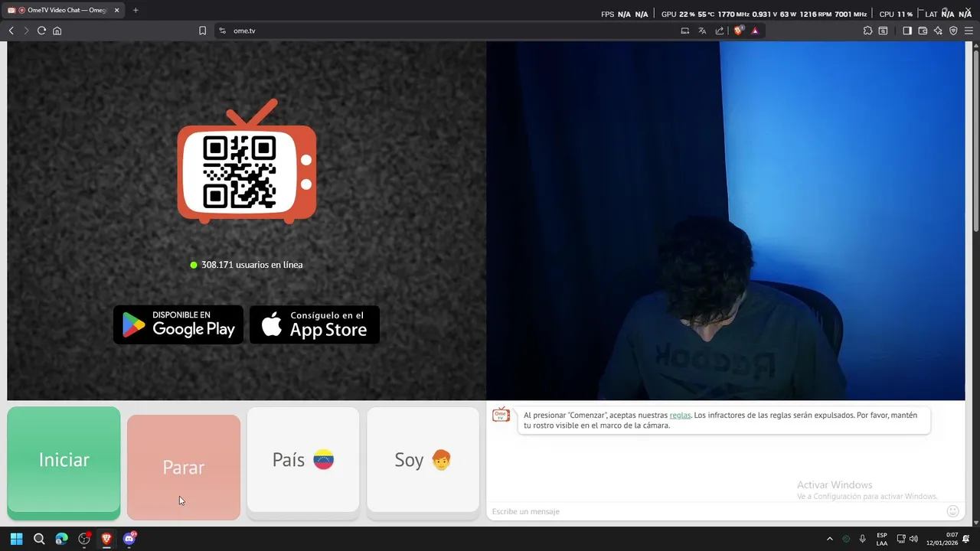
Task: Close the OmeTV Video Chat tab
Action: pos(116,10)
